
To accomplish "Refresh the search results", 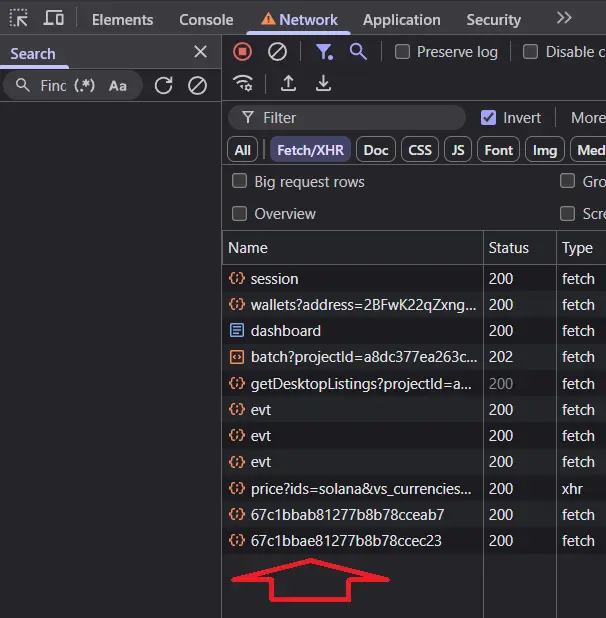I will 164,86.
